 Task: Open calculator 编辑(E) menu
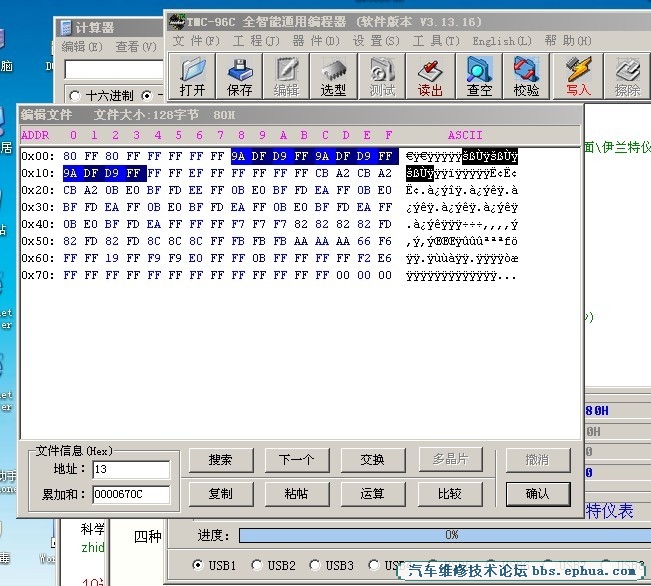click(x=82, y=47)
